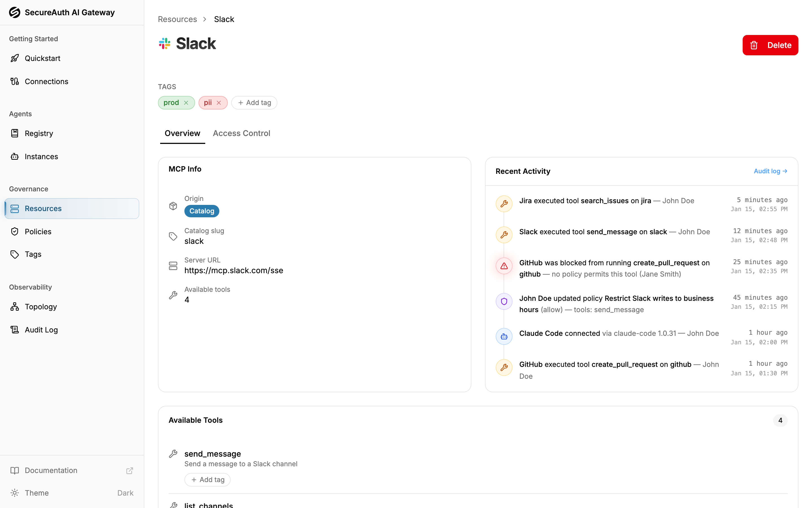812x508 pixels.
Task: Click the Tags label icon in sidebar
Action: pyautogui.click(x=14, y=254)
